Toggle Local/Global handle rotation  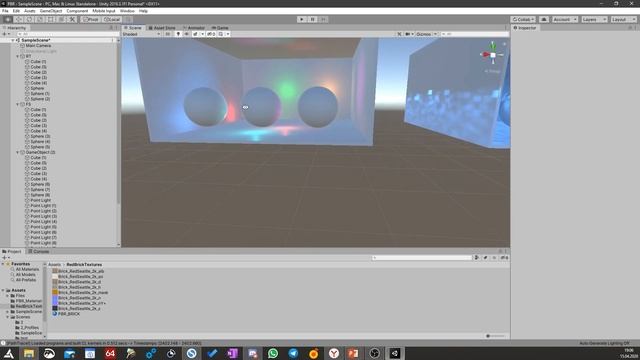point(112,20)
